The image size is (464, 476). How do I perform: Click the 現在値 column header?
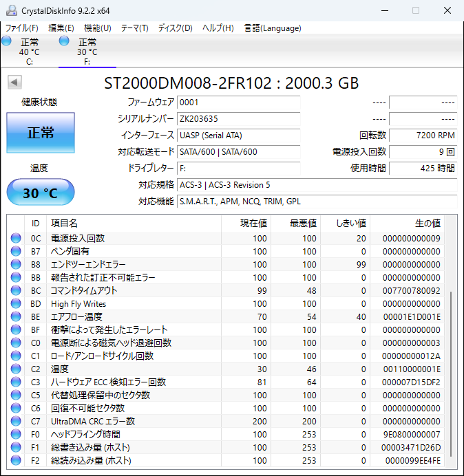pos(246,224)
